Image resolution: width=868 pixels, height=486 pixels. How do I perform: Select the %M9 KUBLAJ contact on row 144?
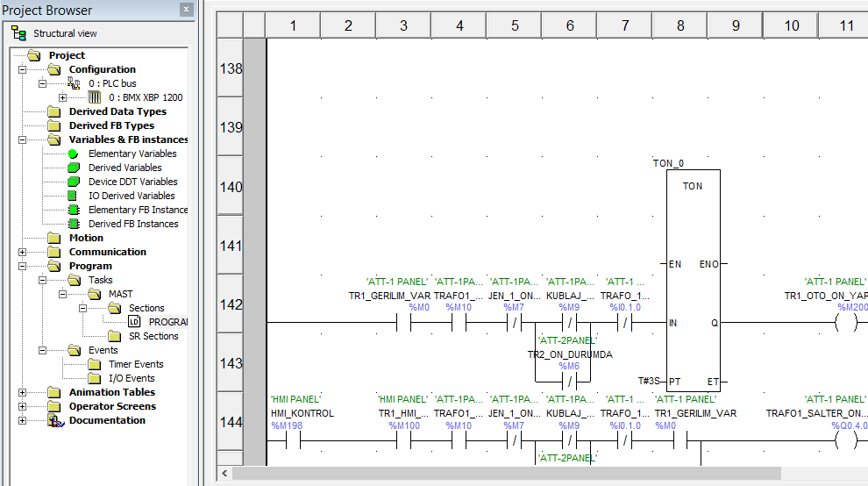[570, 441]
